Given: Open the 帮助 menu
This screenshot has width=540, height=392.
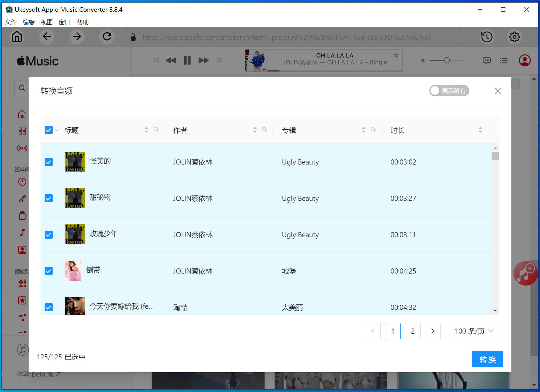Looking at the screenshot, I should point(83,22).
